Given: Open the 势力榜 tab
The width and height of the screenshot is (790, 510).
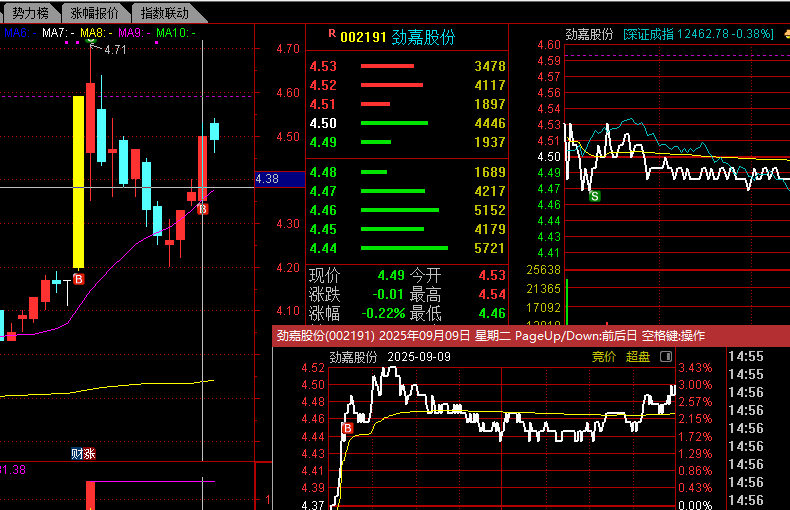Looking at the screenshot, I should point(30,13).
